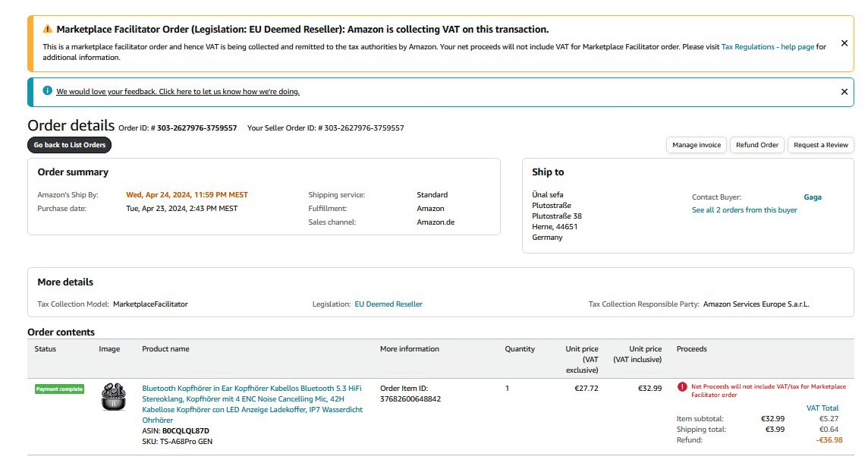The height and width of the screenshot is (463, 868).
Task: Click the feedback link about how we're doing
Action: tap(178, 92)
